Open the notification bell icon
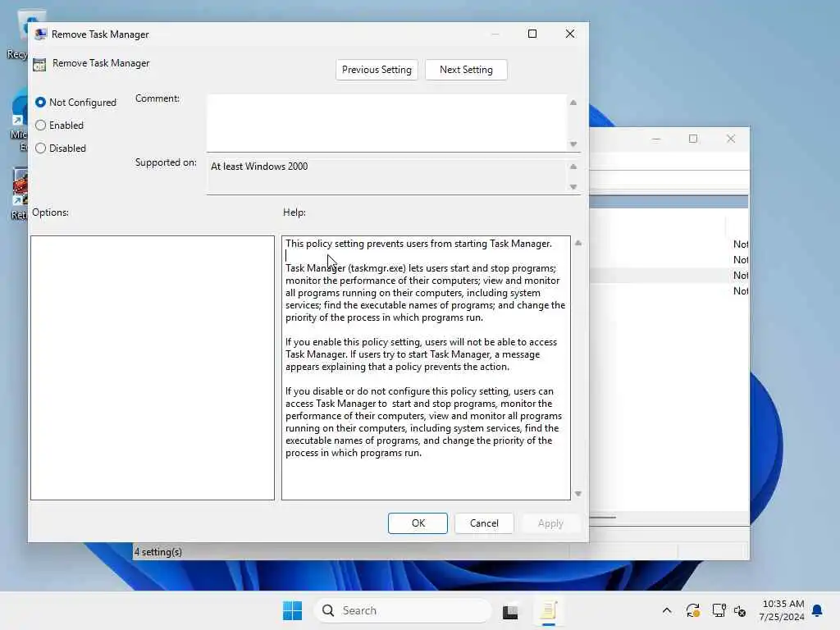Image resolution: width=840 pixels, height=630 pixels. coord(818,610)
